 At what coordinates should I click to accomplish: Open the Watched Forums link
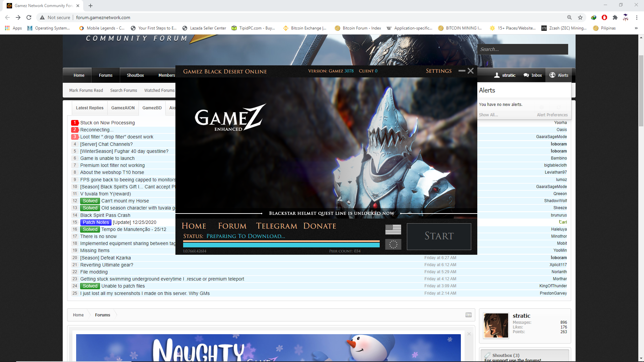click(x=159, y=90)
